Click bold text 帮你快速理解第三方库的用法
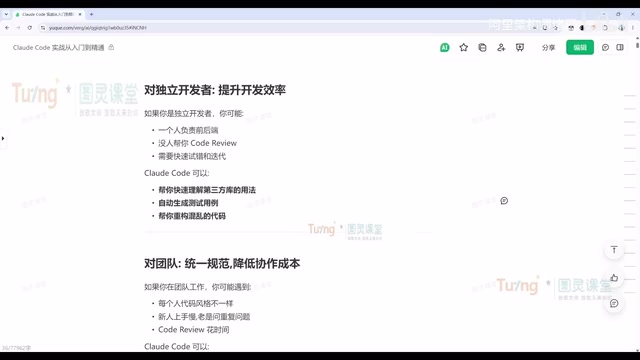Screen dimensions: 640x360 click(x=207, y=190)
